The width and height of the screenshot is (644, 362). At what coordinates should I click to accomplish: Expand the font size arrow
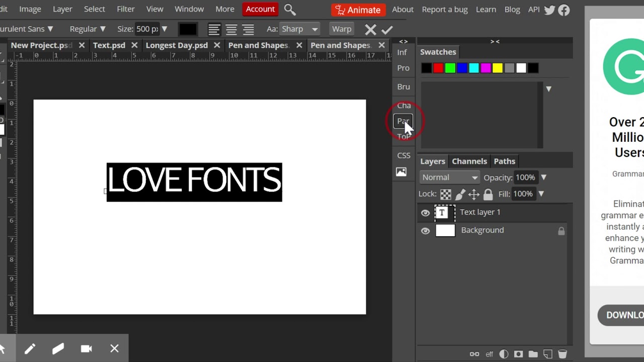point(164,29)
